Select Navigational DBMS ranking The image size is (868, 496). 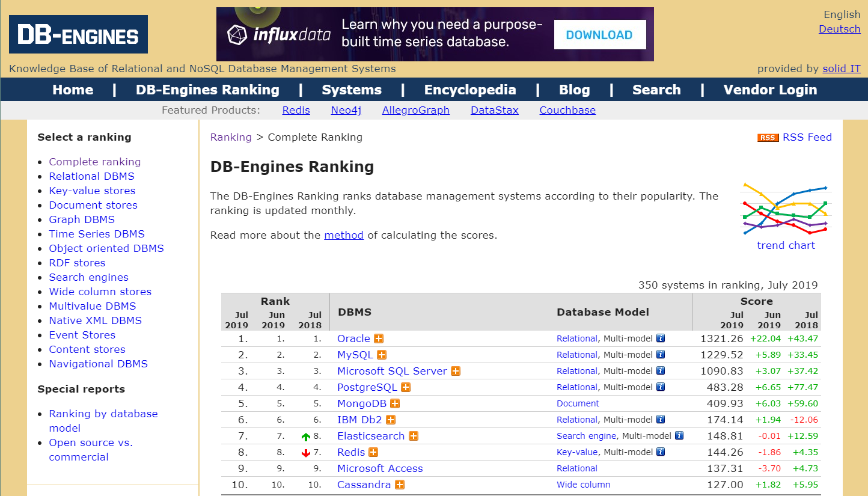pyautogui.click(x=99, y=364)
